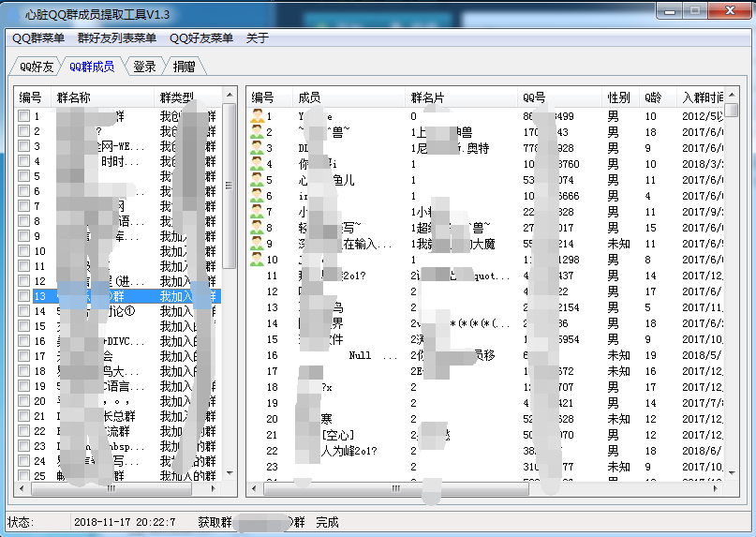756x537 pixels.
Task: Click group list scroll up arrow
Action: coord(230,95)
